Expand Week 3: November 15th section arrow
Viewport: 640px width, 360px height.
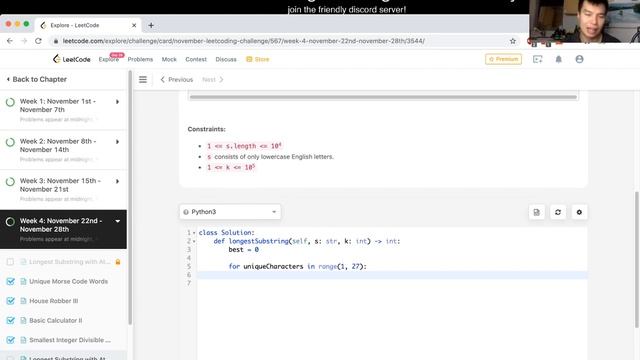pyautogui.click(x=118, y=181)
